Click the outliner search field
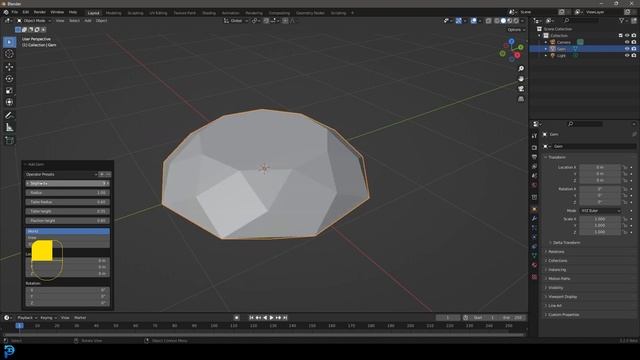Screen dimensions: 640x360 [x=582, y=20]
